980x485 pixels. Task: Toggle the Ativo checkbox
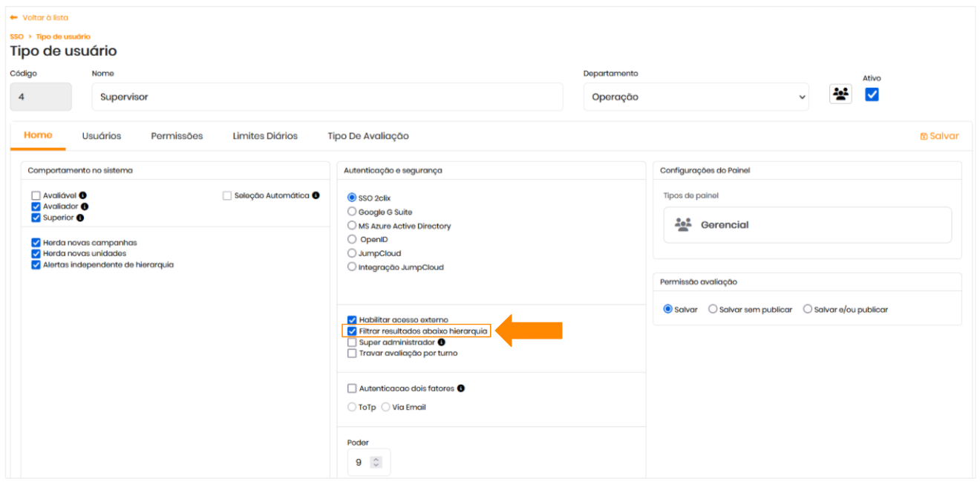tap(872, 94)
